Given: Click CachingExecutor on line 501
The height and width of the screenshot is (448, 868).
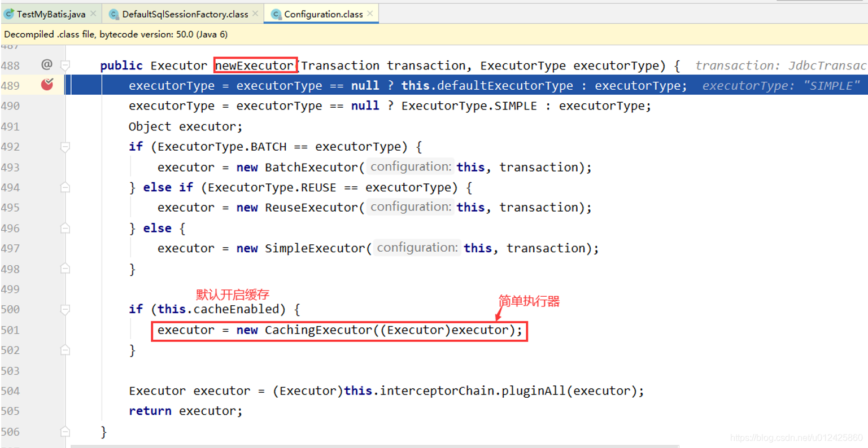Looking at the screenshot, I should (319, 330).
